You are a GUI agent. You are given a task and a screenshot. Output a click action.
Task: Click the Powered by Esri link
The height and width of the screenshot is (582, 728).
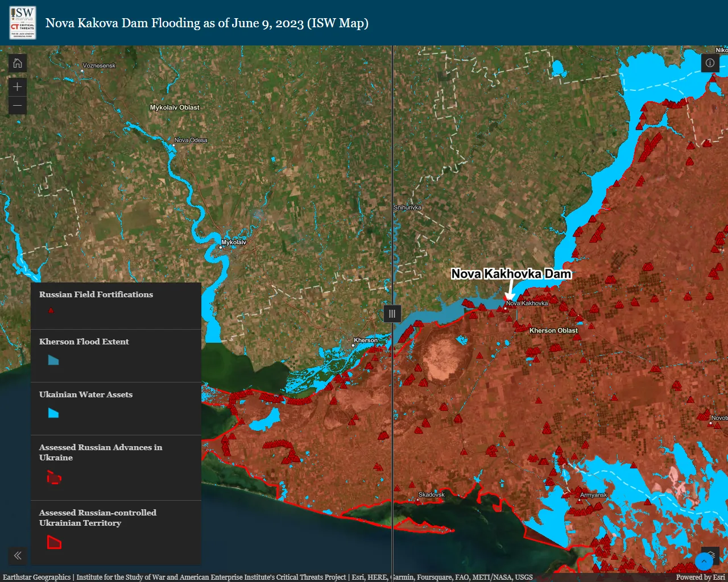(x=700, y=577)
